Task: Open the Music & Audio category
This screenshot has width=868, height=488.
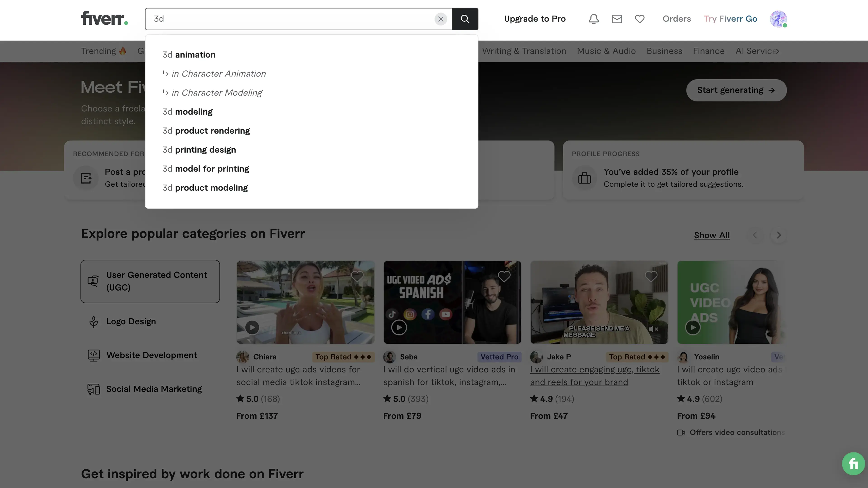Action: 606,51
